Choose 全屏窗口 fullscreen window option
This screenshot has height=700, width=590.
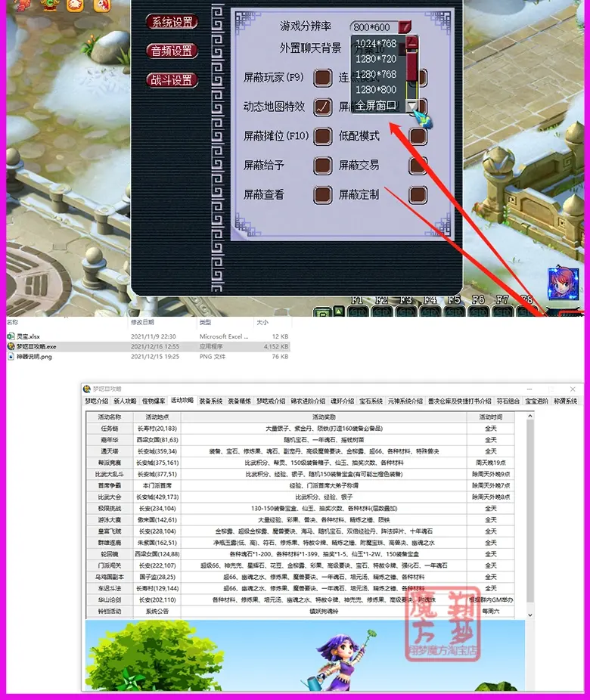[376, 105]
